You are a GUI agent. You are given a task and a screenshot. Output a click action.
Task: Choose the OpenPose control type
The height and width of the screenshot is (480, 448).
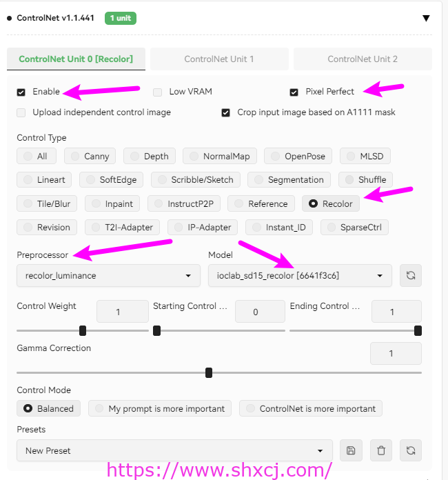[298, 156]
